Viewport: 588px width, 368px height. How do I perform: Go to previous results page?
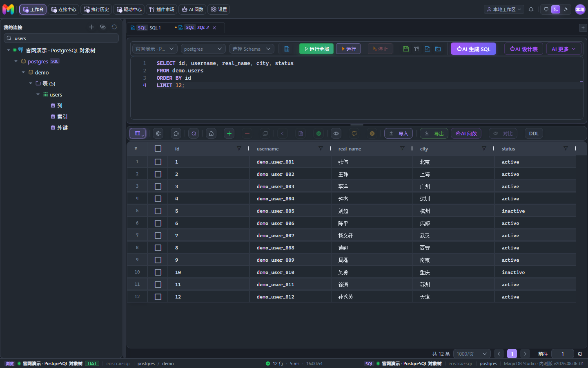pyautogui.click(x=499, y=354)
